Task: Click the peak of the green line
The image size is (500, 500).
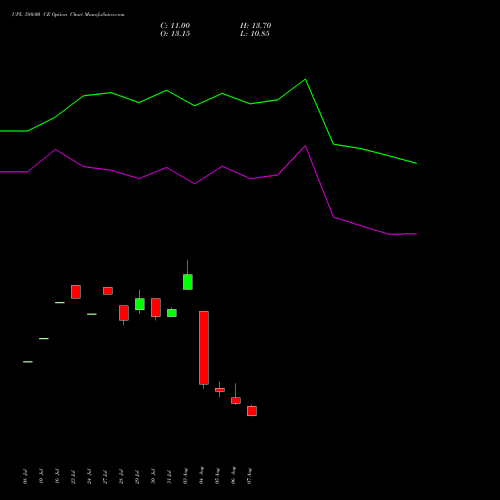Action: 305,79
